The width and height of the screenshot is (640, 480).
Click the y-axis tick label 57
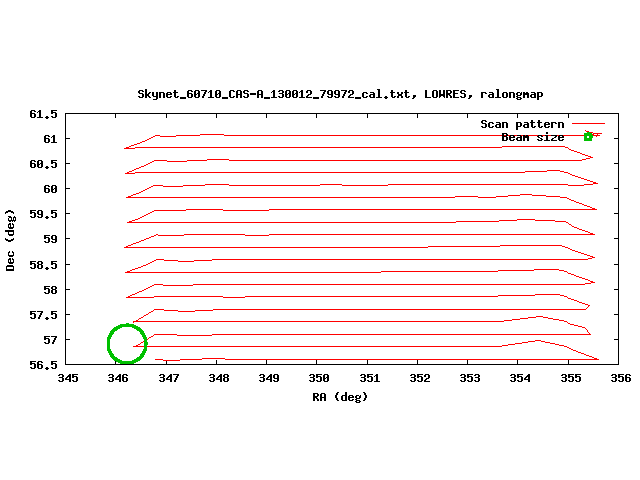coord(50,340)
